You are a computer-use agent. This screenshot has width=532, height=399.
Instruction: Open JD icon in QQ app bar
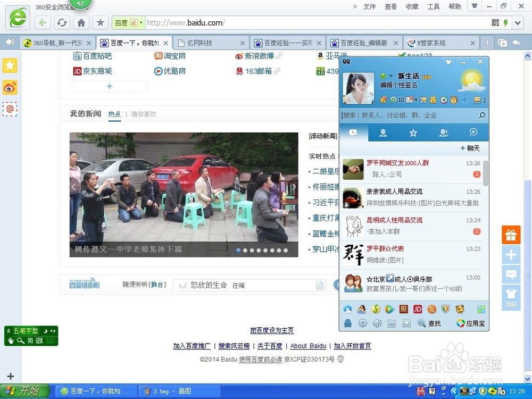[417, 309]
